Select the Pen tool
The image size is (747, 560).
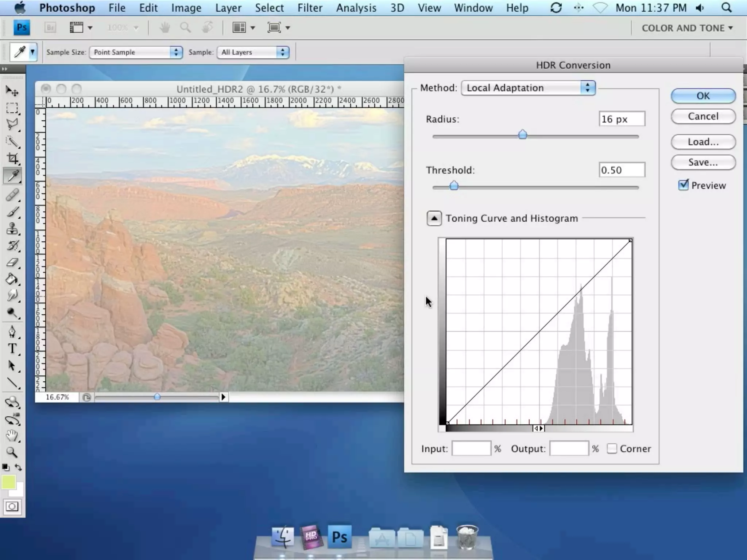pyautogui.click(x=12, y=331)
